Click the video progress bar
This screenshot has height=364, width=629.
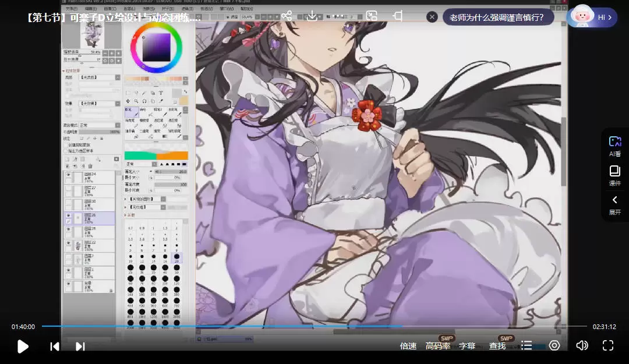tap(314, 326)
